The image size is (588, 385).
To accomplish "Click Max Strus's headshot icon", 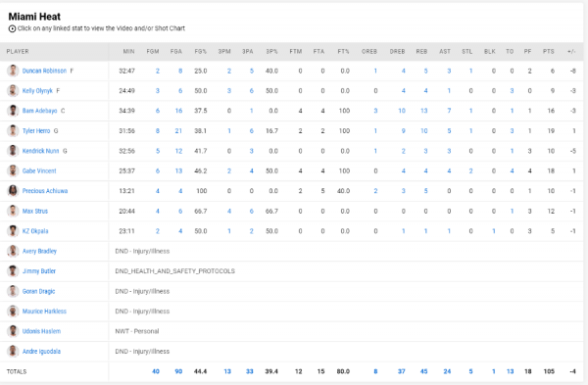I will click(13, 211).
